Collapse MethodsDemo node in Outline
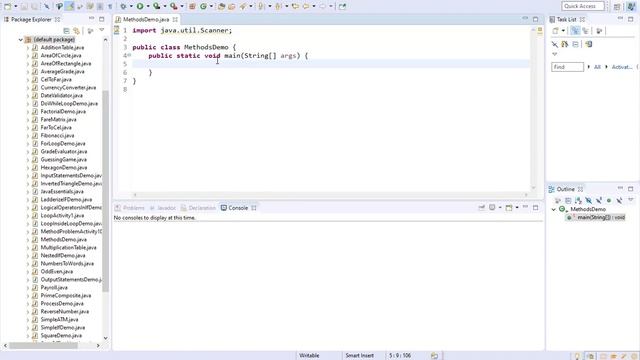The height and width of the screenshot is (360, 640). tap(554, 209)
